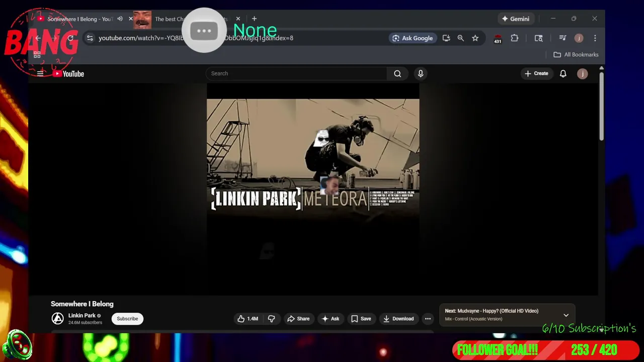644x362 pixels.
Task: Open Chrome profile avatar
Action: pos(579,38)
